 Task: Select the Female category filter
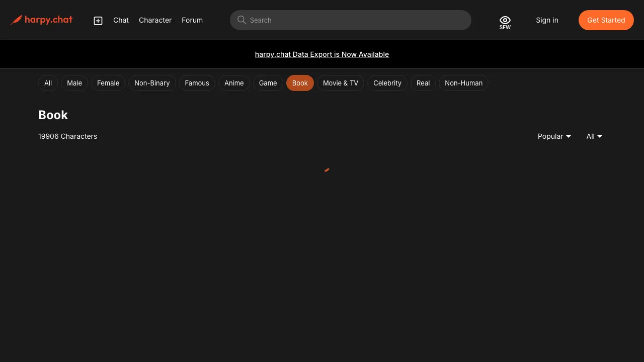pyautogui.click(x=108, y=83)
